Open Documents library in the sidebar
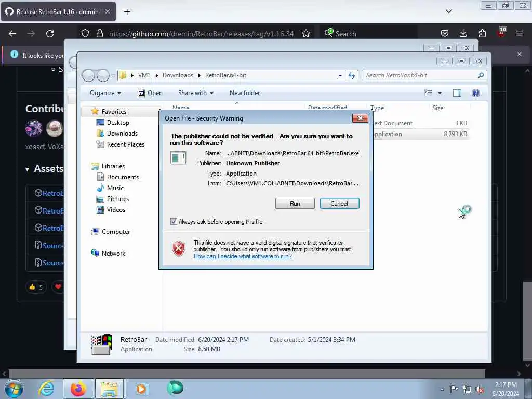This screenshot has height=399, width=532. coord(123,177)
